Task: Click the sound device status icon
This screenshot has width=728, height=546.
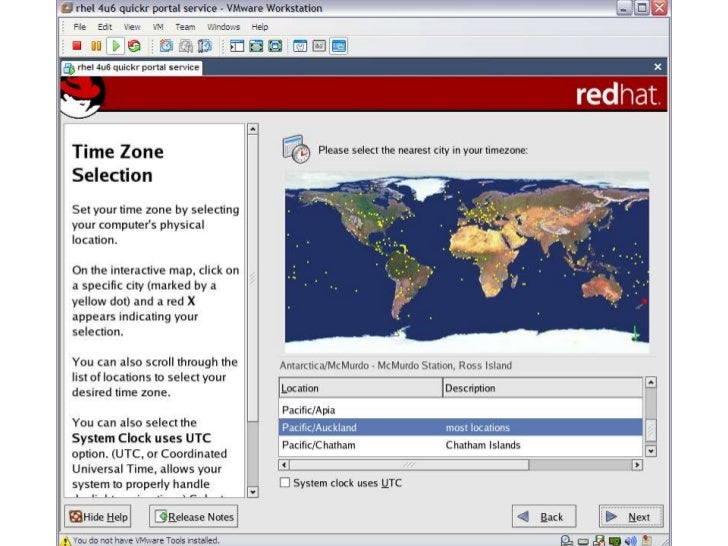Action: tap(630, 541)
